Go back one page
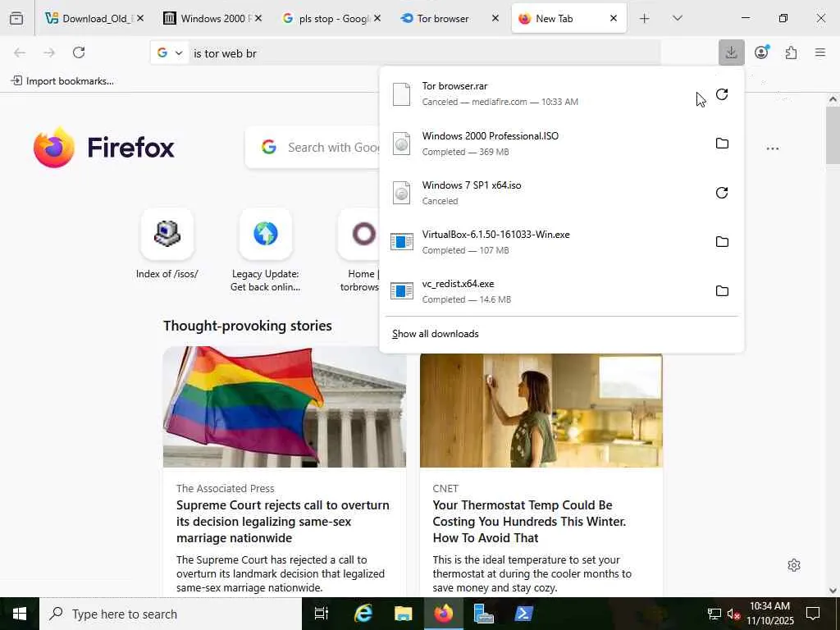This screenshot has width=840, height=630. point(20,52)
